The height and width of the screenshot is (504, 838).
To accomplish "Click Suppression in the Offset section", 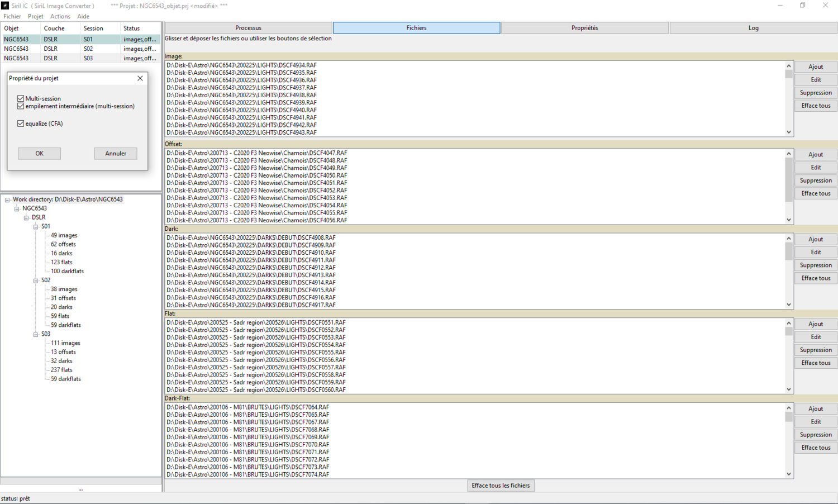I will (x=816, y=180).
